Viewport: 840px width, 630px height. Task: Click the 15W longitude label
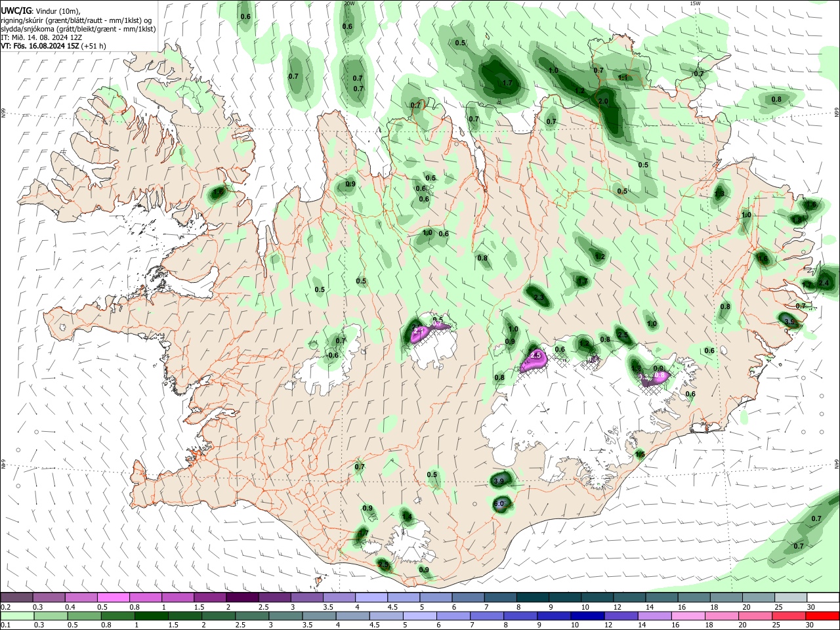(x=695, y=3)
